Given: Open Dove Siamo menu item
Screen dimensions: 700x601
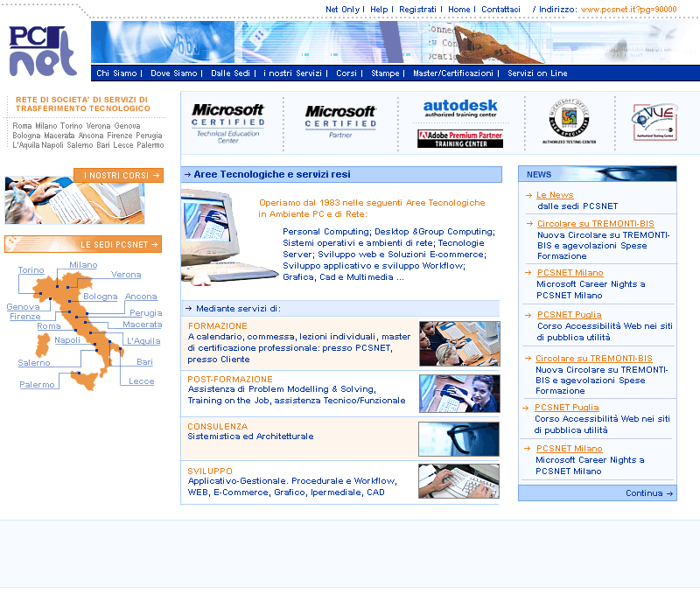Looking at the screenshot, I should click(173, 73).
